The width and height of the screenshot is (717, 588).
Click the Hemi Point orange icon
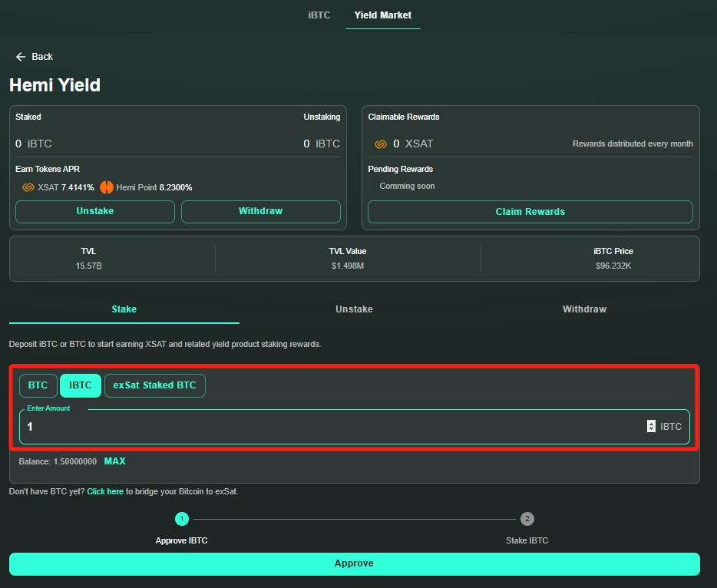point(107,187)
